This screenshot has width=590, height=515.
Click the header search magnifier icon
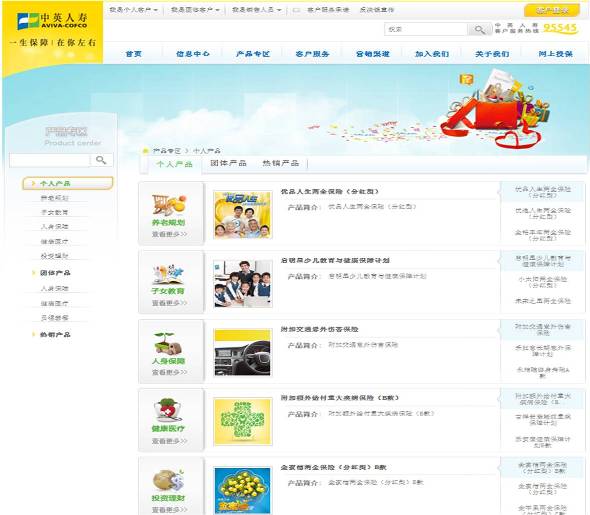coord(479,29)
